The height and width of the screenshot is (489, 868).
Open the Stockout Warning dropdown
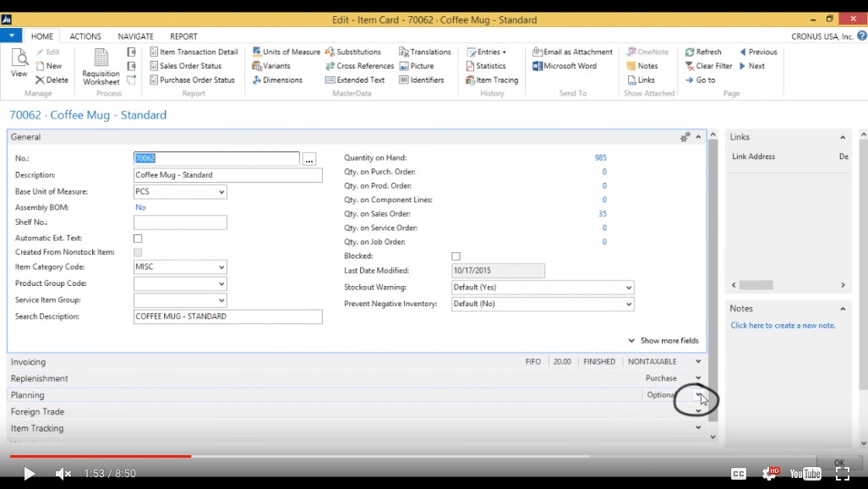tap(627, 287)
